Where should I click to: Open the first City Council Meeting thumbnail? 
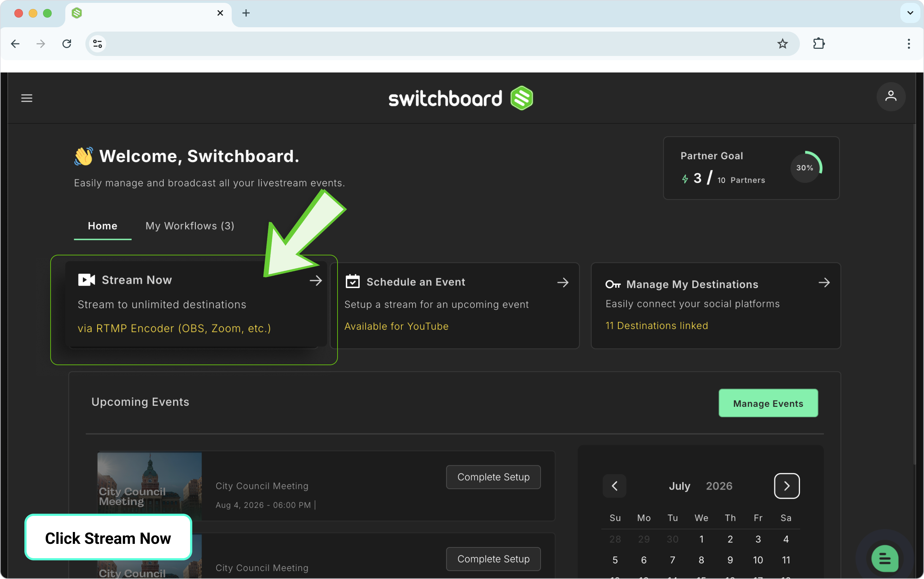(150, 486)
